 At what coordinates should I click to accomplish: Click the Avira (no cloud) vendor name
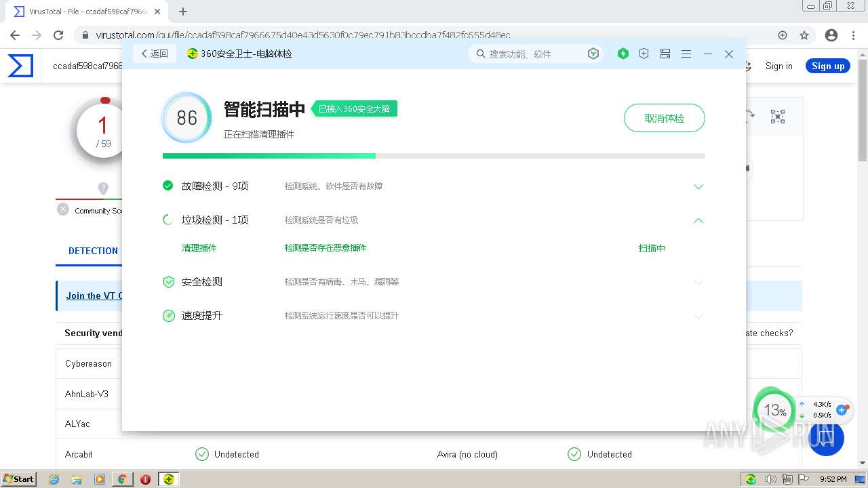pos(467,454)
